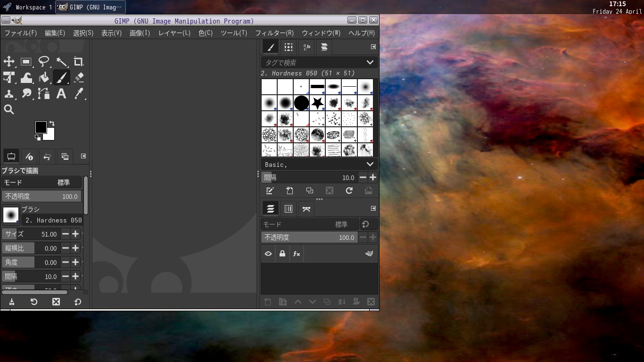644x362 pixels.
Task: Reset colors to default black and white
Action: click(38, 138)
